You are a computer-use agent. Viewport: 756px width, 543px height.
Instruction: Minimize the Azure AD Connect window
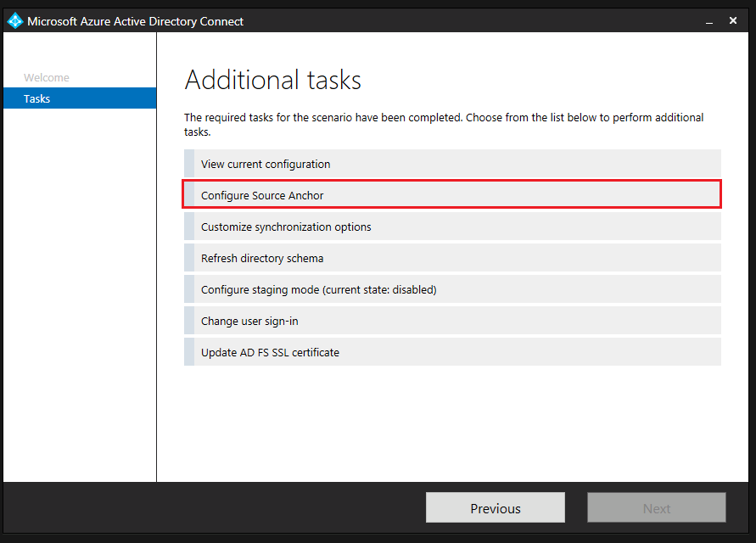[706, 20]
